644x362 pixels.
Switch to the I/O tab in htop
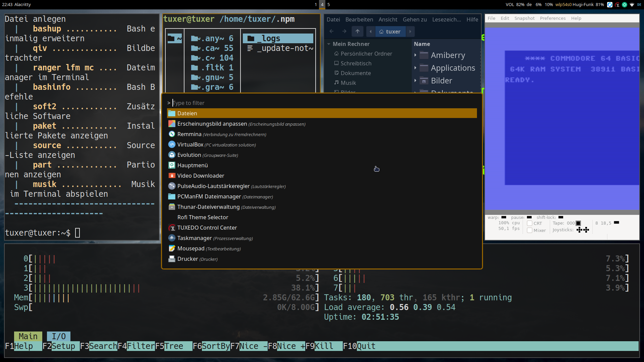[58, 336]
